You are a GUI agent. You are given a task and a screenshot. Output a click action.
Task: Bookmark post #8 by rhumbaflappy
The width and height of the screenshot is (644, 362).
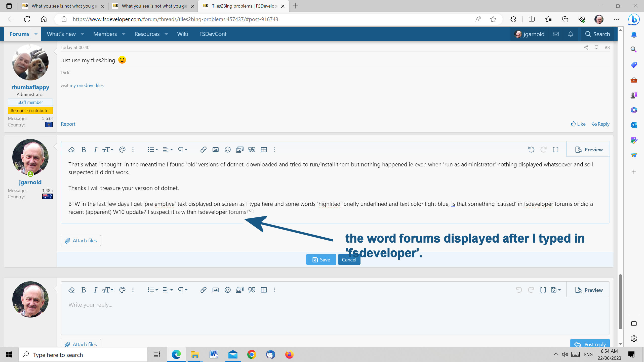pos(596,47)
